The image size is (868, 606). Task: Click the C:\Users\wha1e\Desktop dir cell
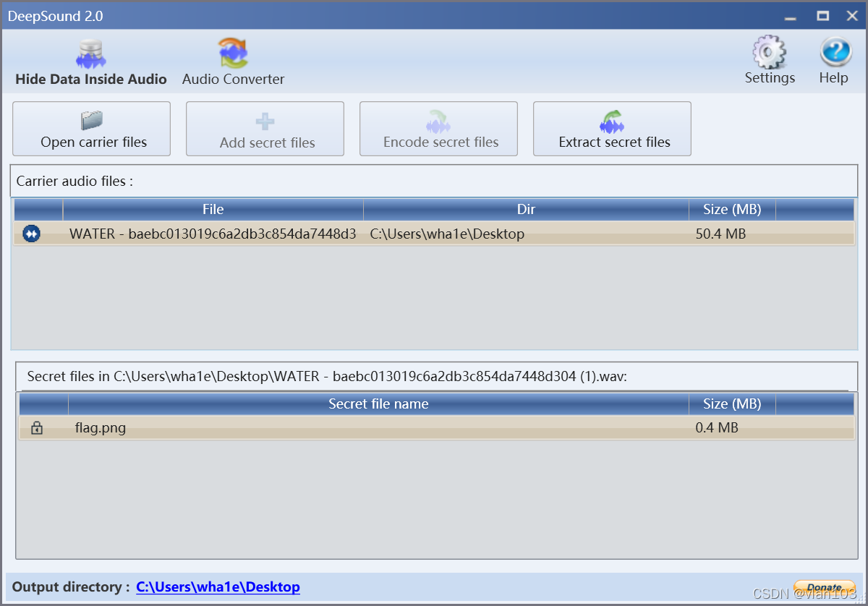[x=447, y=234]
